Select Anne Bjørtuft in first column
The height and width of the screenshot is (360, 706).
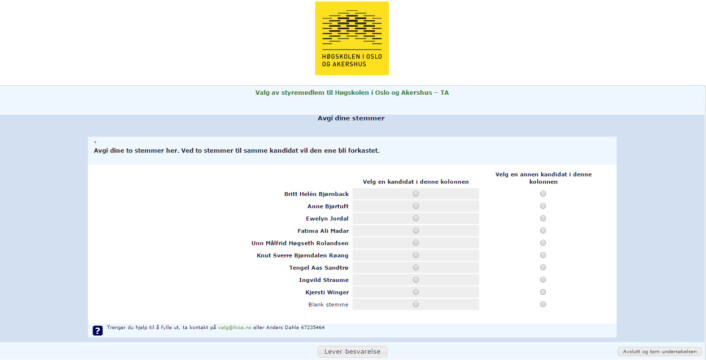[x=416, y=206]
